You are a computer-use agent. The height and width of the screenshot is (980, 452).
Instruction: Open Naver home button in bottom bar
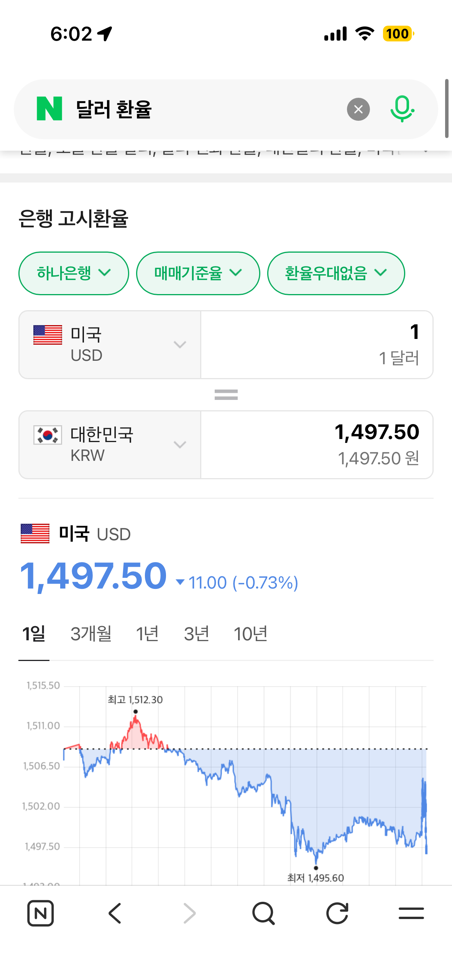(x=40, y=913)
